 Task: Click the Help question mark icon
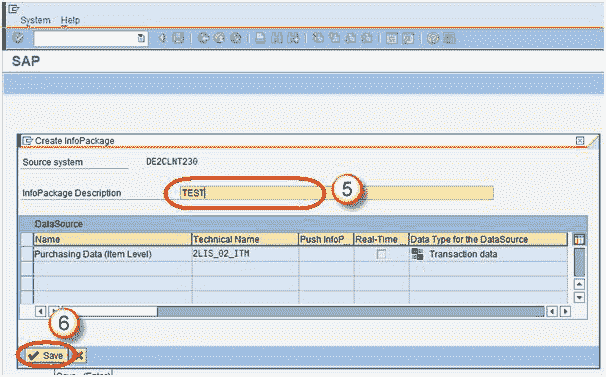433,38
